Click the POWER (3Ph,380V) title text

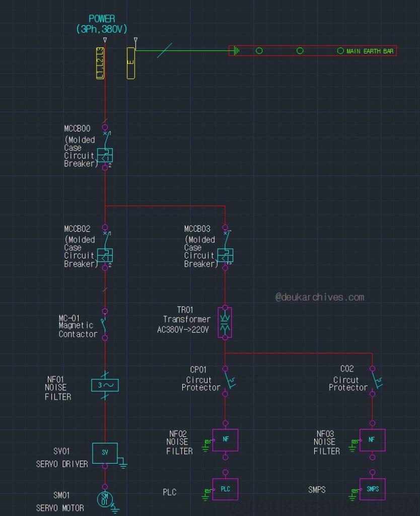coord(102,24)
